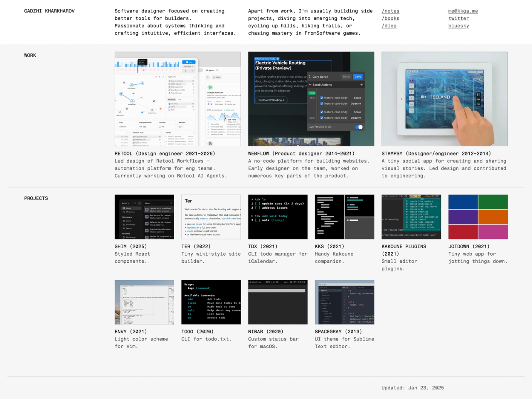Click the "Tiny wiki-style site builder." description
Viewport: 532px width, 399px height.
coord(211,258)
